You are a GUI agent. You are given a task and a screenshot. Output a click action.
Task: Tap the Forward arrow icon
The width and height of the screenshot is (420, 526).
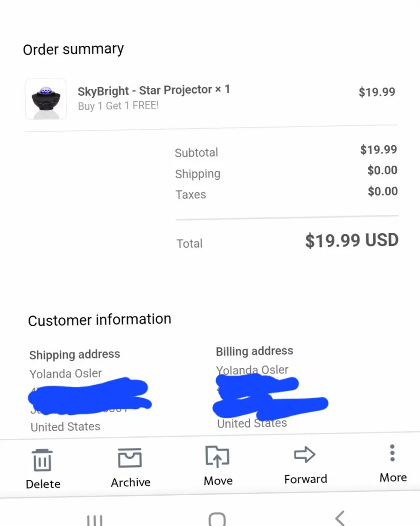coord(305,455)
